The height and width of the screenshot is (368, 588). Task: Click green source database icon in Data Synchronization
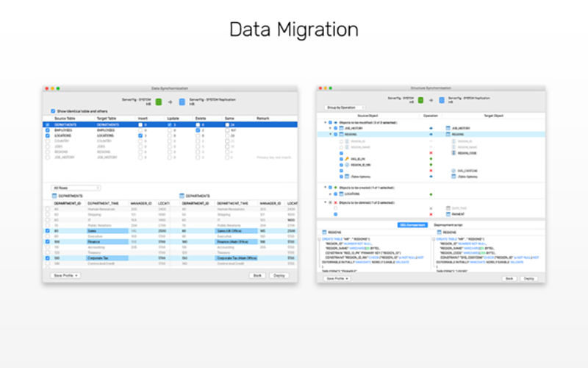point(159,102)
